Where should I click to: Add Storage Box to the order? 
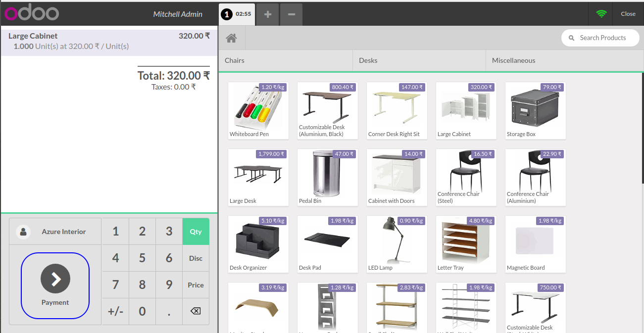point(535,110)
